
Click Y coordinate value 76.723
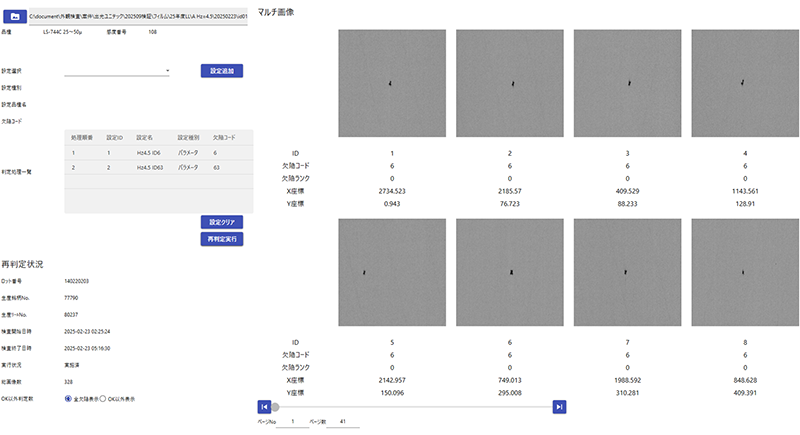click(510, 204)
